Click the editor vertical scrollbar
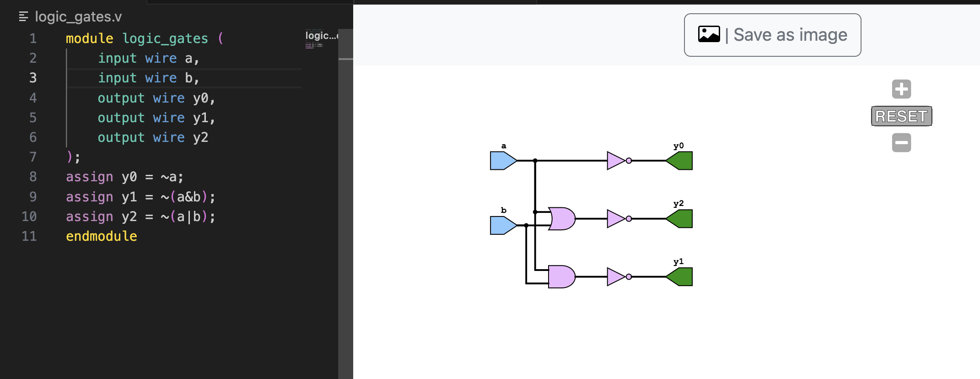The image size is (980, 379). point(345,206)
